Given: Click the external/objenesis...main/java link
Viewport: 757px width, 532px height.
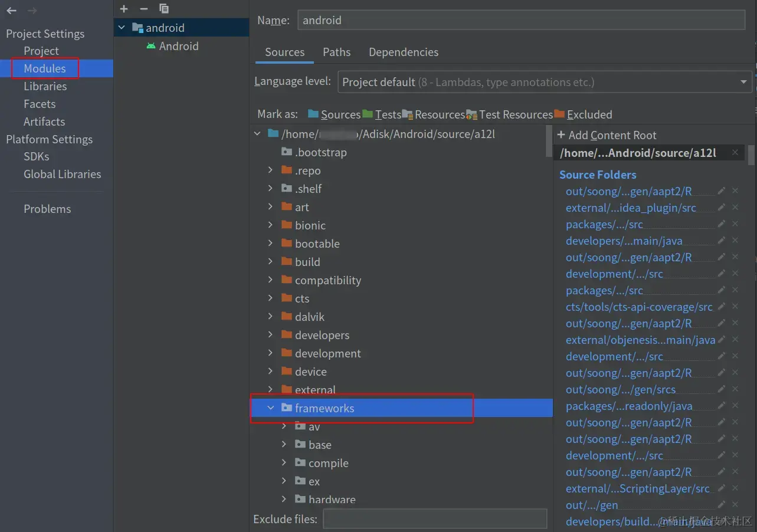Looking at the screenshot, I should tap(640, 340).
